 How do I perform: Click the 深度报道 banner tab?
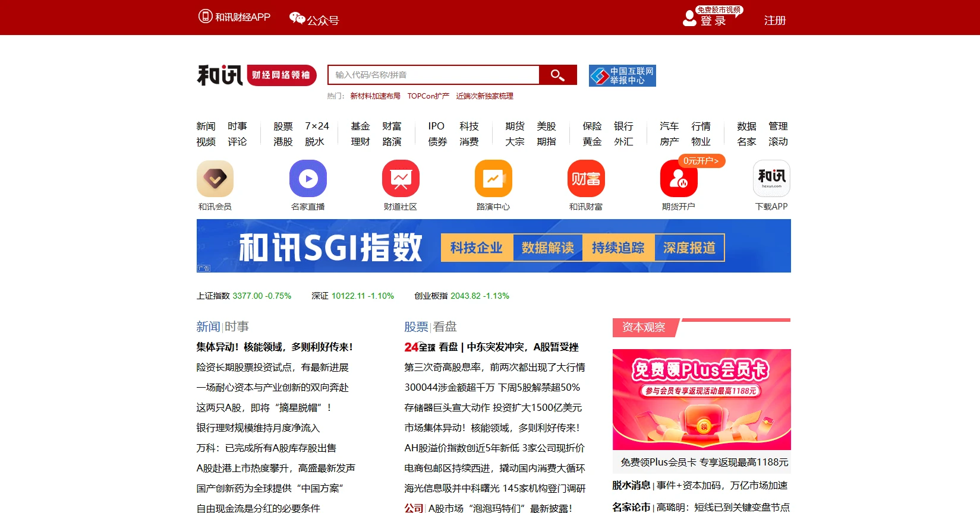coord(689,248)
